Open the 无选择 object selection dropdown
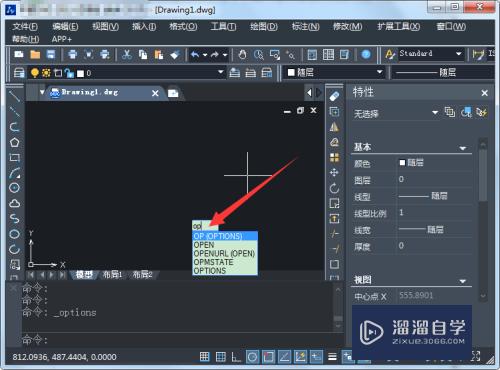The image size is (500, 370). point(435,113)
